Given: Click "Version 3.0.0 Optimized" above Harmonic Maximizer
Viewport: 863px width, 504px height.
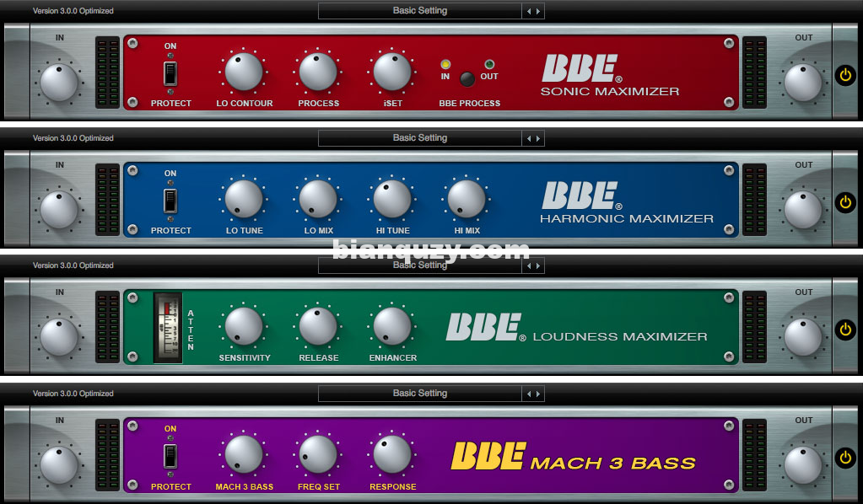Looking at the screenshot, I should [73, 138].
